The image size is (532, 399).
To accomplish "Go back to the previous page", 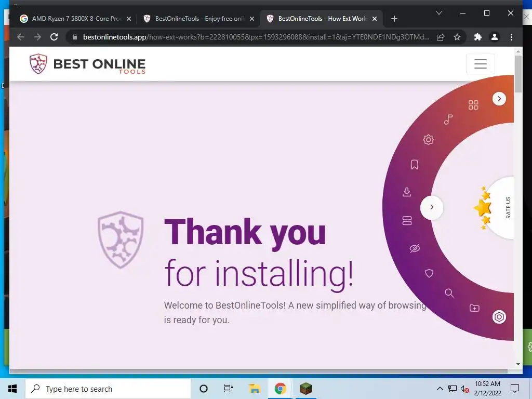I will 21,37.
